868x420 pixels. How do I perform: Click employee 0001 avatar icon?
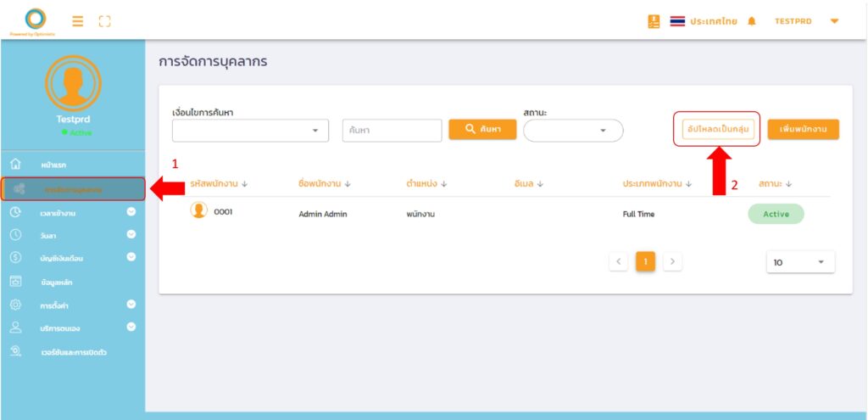pos(199,211)
